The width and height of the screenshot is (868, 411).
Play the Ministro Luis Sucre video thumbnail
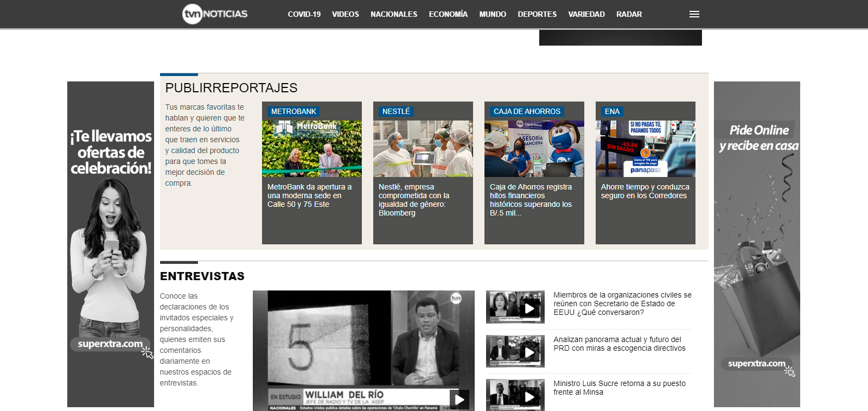pyautogui.click(x=515, y=395)
